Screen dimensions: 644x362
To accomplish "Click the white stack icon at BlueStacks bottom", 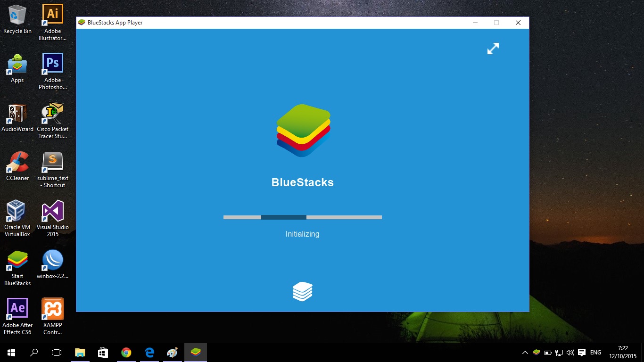I will (303, 291).
